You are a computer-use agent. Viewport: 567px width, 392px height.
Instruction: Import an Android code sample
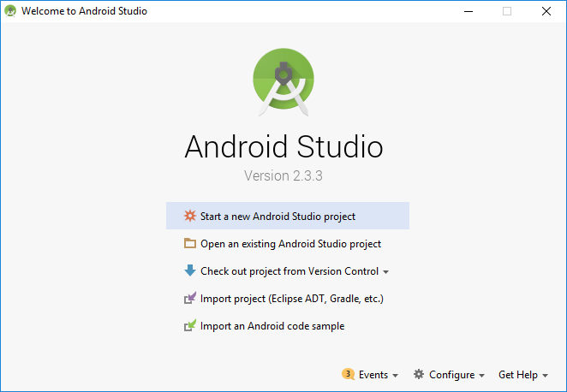coord(288,326)
